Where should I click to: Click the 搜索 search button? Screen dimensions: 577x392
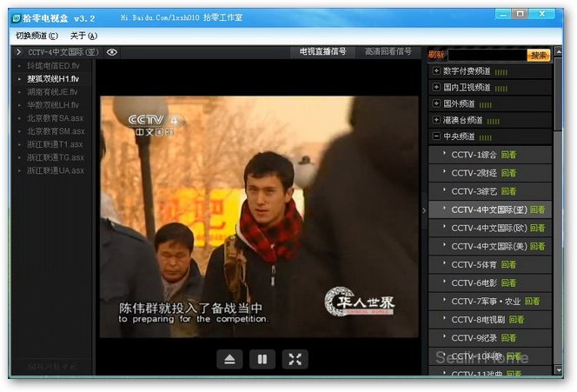539,56
